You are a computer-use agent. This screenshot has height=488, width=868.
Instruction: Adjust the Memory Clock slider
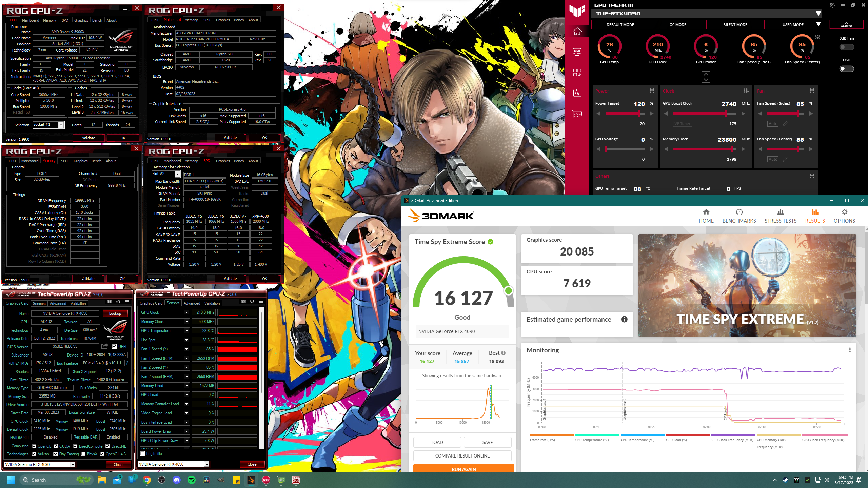click(704, 149)
